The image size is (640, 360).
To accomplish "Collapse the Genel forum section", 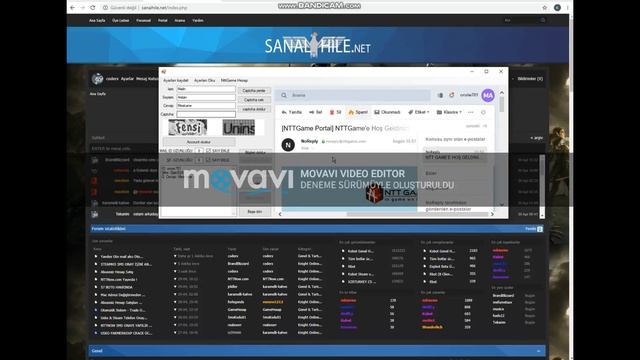I will point(538,351).
